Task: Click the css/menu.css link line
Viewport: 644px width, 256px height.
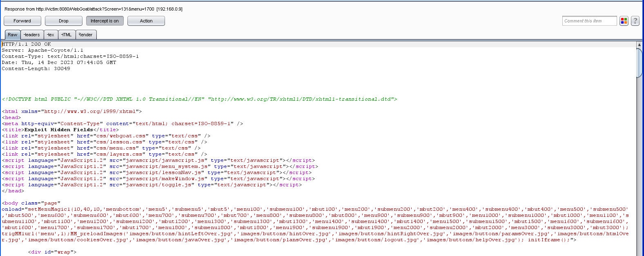Action: click(x=101, y=148)
